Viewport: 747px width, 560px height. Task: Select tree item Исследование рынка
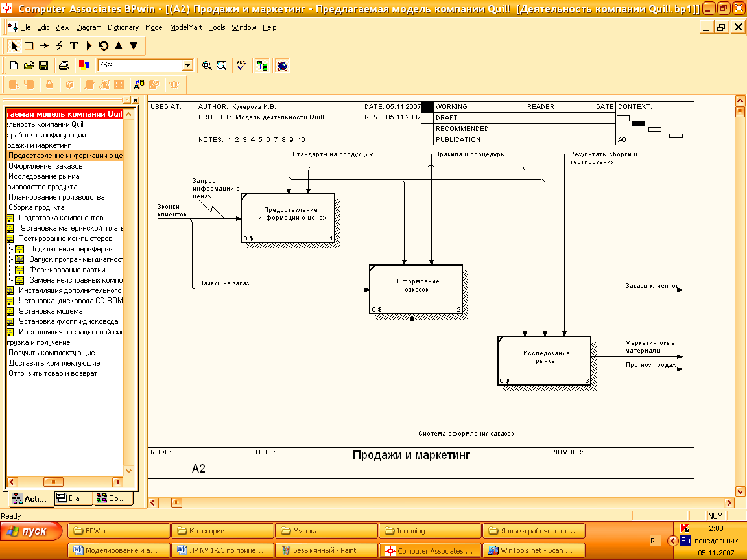tap(44, 176)
